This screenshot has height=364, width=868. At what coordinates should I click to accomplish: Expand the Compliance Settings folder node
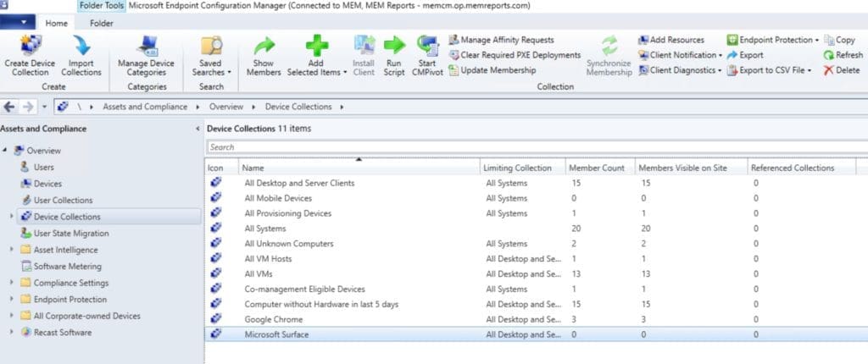pyautogui.click(x=11, y=283)
